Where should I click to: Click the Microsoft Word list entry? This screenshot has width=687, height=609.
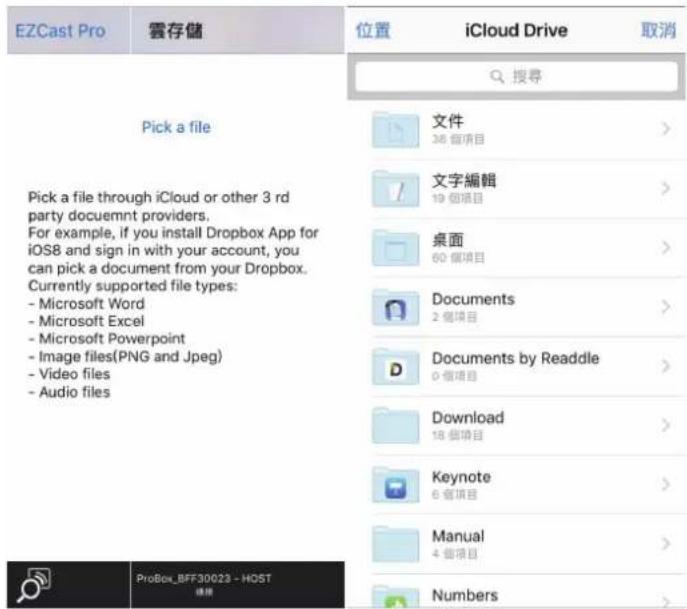(x=87, y=304)
